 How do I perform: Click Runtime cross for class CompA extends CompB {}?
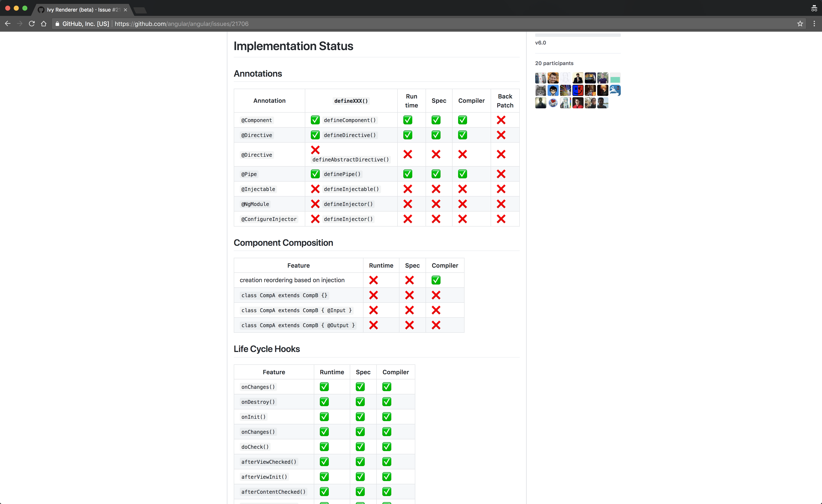(x=374, y=295)
